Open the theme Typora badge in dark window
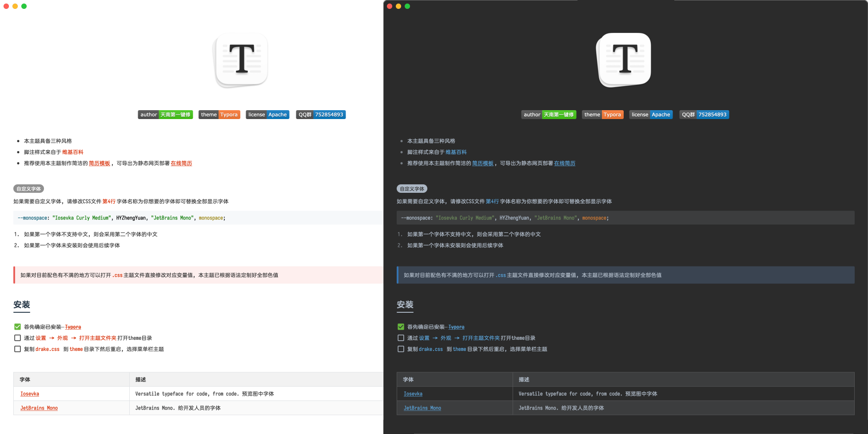The image size is (868, 434). 603,115
